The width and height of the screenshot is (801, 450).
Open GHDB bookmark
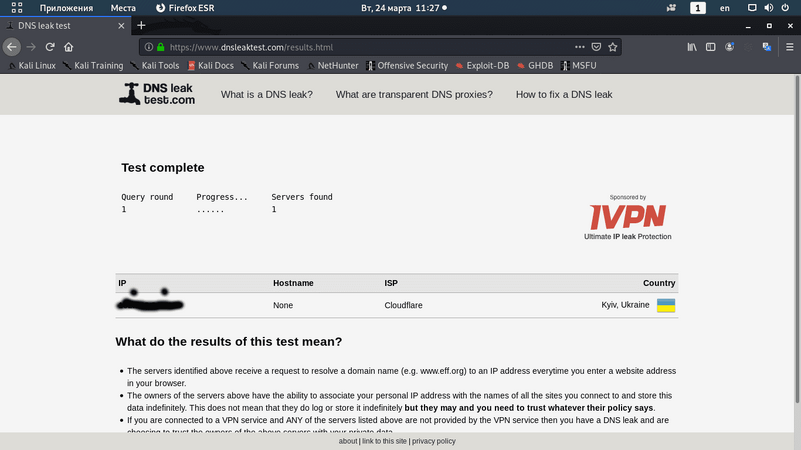pos(535,65)
